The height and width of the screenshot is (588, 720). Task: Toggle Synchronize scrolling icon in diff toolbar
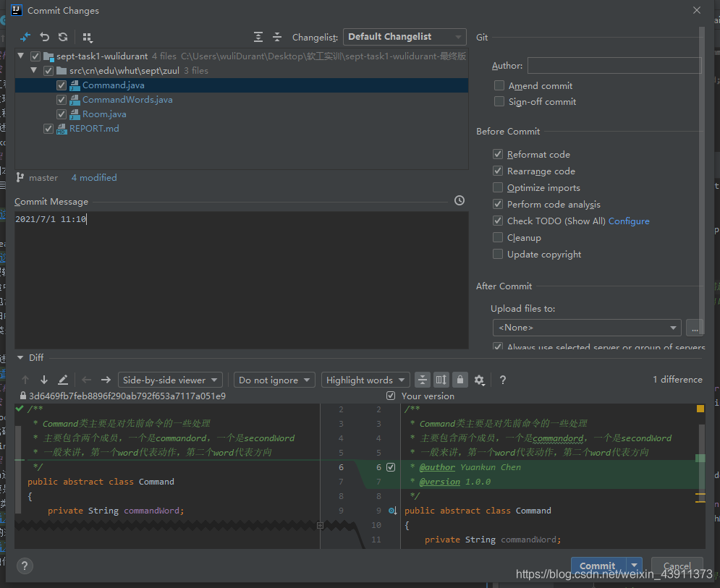coord(441,380)
